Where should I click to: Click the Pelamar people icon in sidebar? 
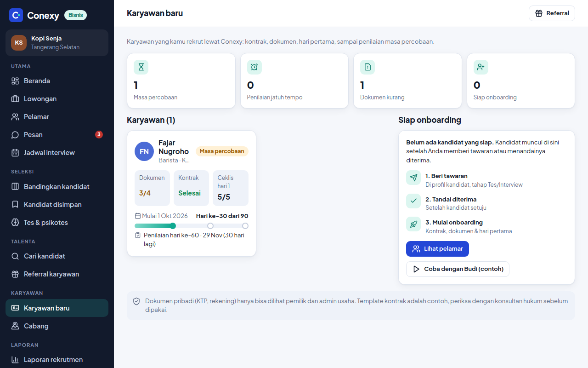point(15,117)
